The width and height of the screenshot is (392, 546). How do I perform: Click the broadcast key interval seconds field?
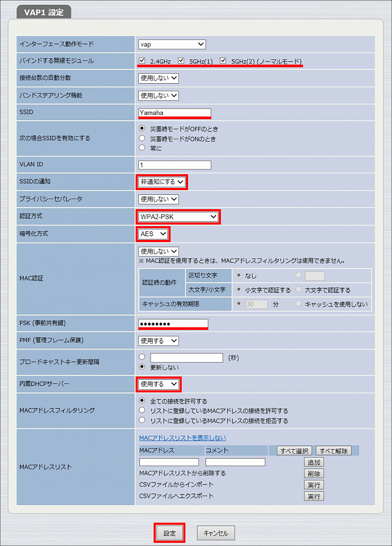(x=186, y=357)
